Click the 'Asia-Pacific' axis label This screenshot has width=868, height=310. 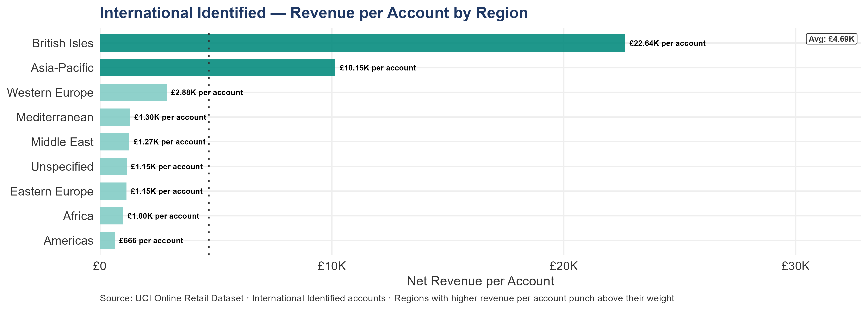[x=62, y=68]
